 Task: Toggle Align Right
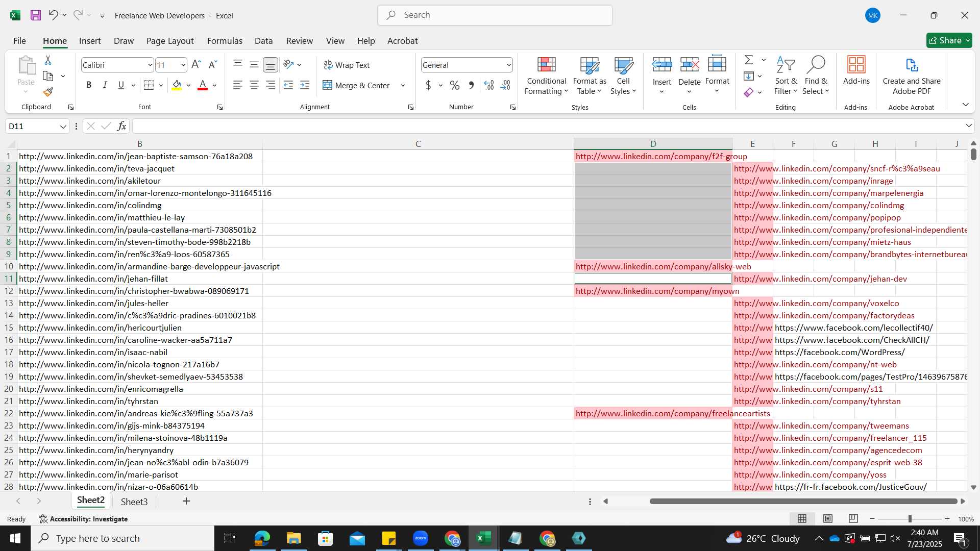[x=271, y=85]
